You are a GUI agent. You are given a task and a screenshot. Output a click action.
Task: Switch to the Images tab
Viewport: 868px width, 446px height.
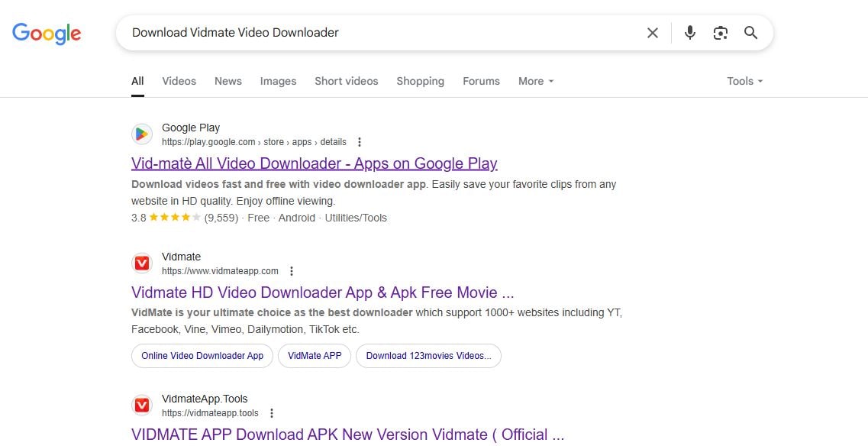tap(278, 81)
